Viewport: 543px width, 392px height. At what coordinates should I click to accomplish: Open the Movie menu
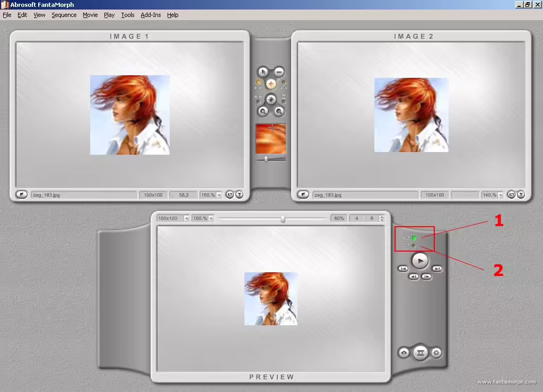(x=90, y=15)
